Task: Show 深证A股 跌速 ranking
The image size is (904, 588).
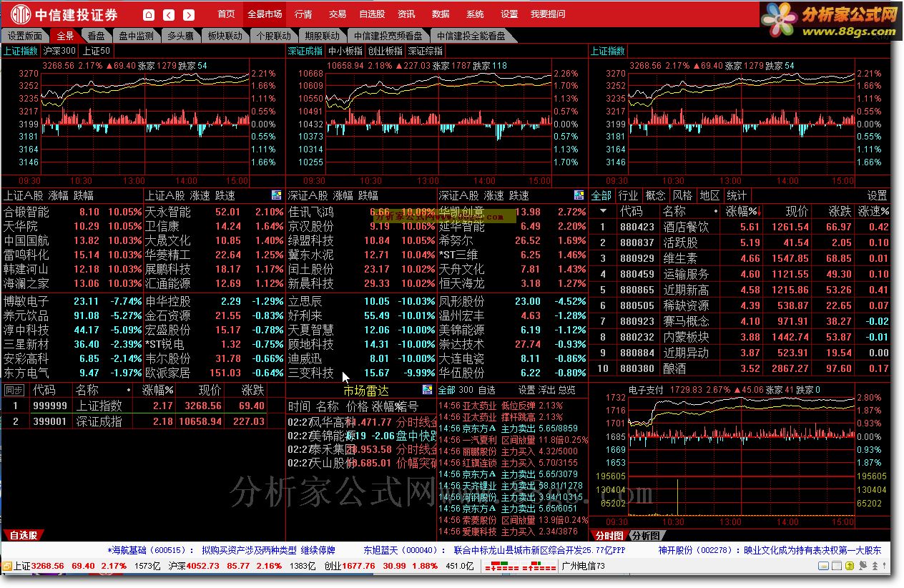Action: click(519, 195)
